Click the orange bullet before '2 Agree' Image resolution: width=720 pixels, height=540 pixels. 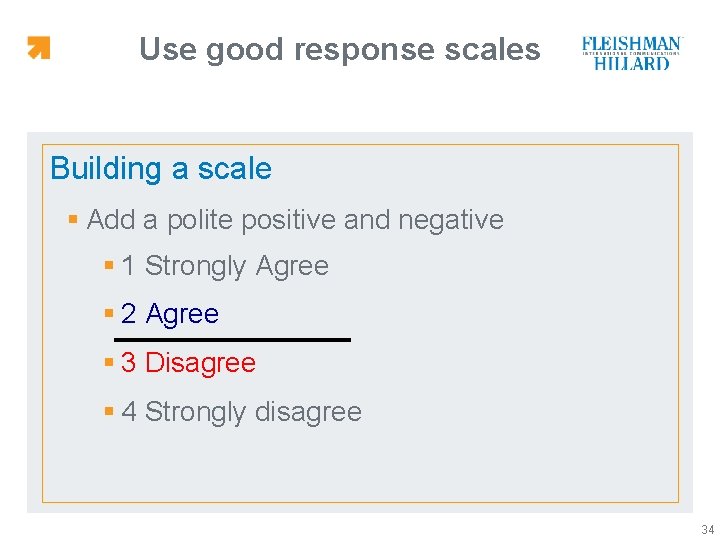coord(109,314)
